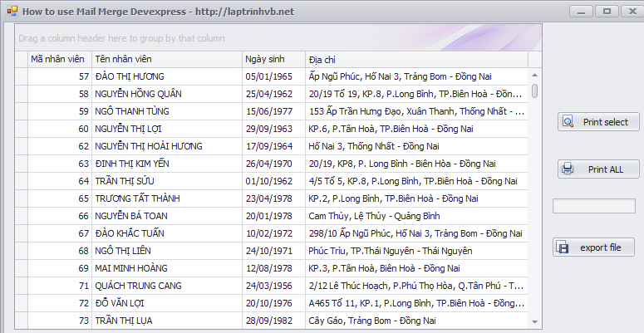
Task: Click the empty text box under Print ALL
Action: point(594,206)
